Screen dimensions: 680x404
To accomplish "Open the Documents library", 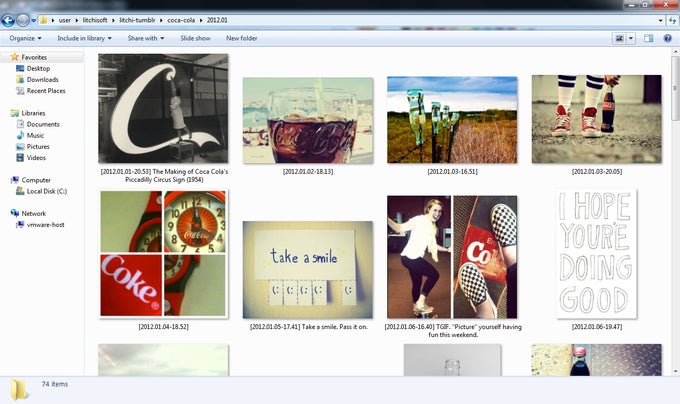I will tap(43, 124).
